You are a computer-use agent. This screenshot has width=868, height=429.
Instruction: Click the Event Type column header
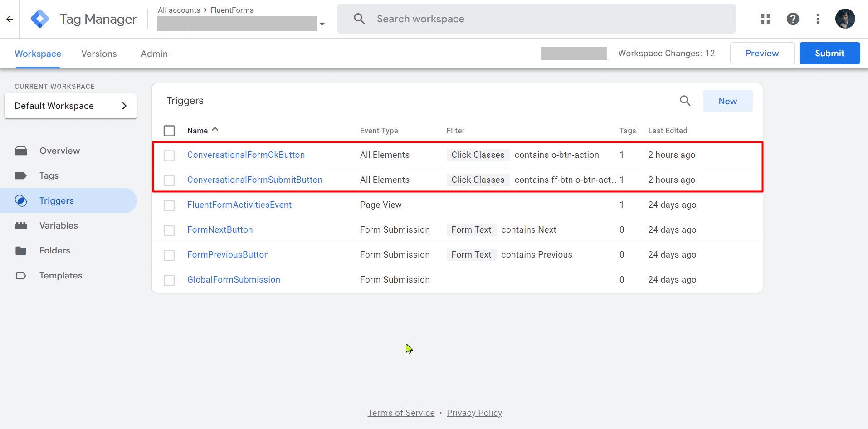tap(379, 131)
